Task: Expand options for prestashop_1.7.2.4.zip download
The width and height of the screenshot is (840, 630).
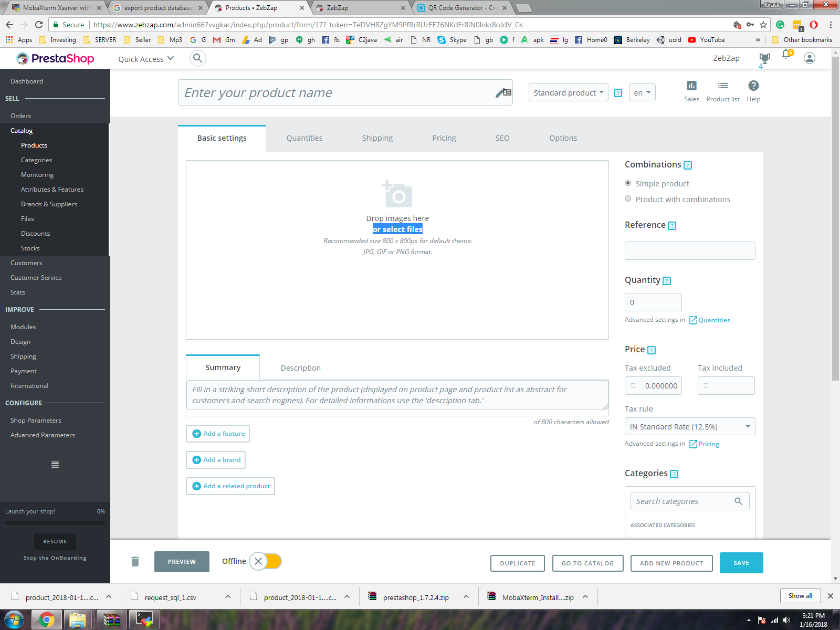Action: [x=466, y=597]
